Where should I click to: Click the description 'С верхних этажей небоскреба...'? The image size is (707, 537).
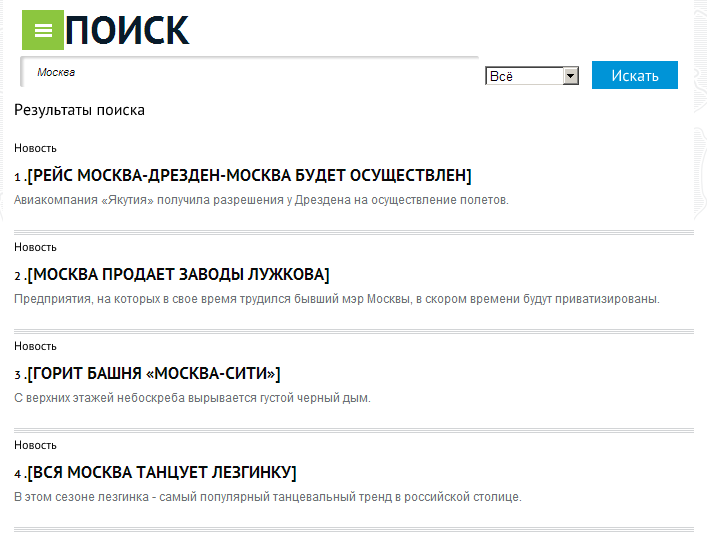click(192, 398)
